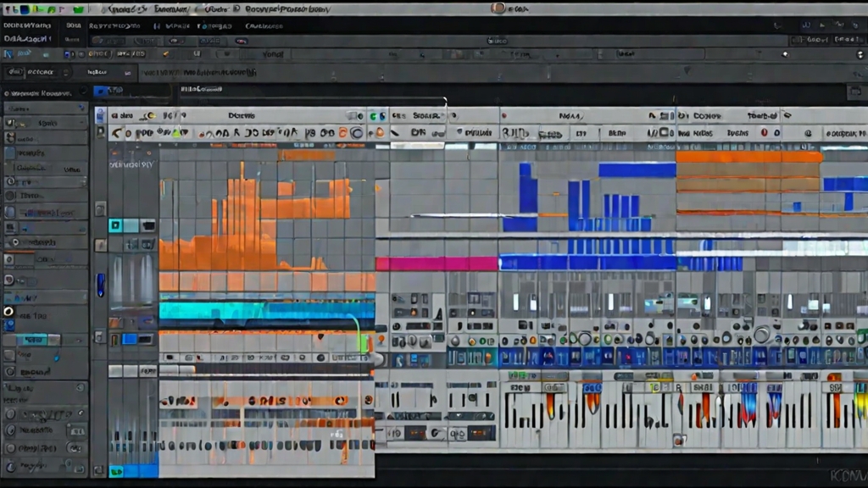Click the red dot in the middle editor header
Screen dimensions: 868x488
click(x=504, y=115)
